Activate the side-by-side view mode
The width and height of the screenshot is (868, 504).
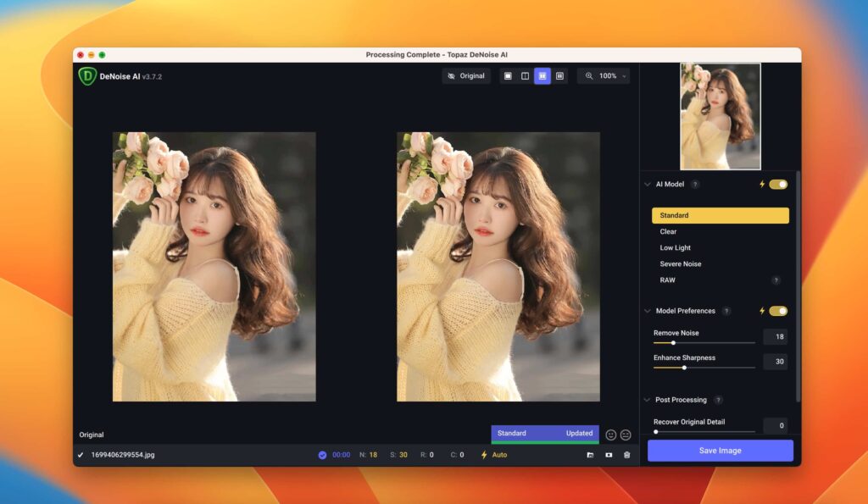coord(542,76)
